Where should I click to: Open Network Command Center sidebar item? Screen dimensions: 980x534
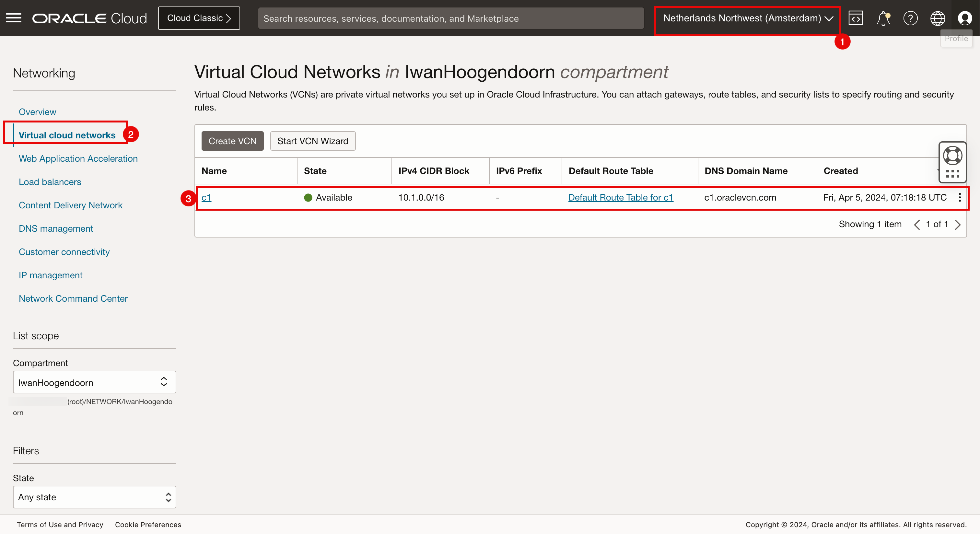[73, 298]
